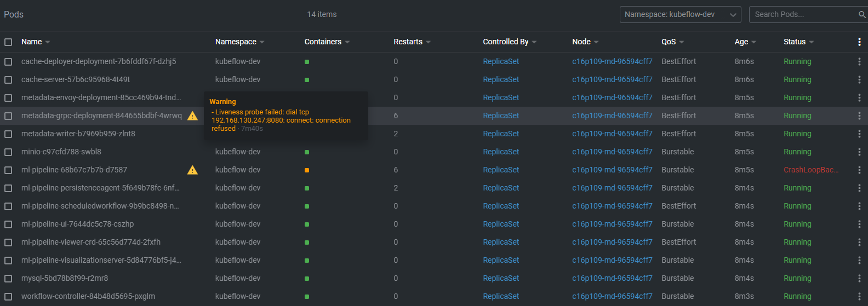
Task: Sort by Node column header
Action: click(585, 42)
